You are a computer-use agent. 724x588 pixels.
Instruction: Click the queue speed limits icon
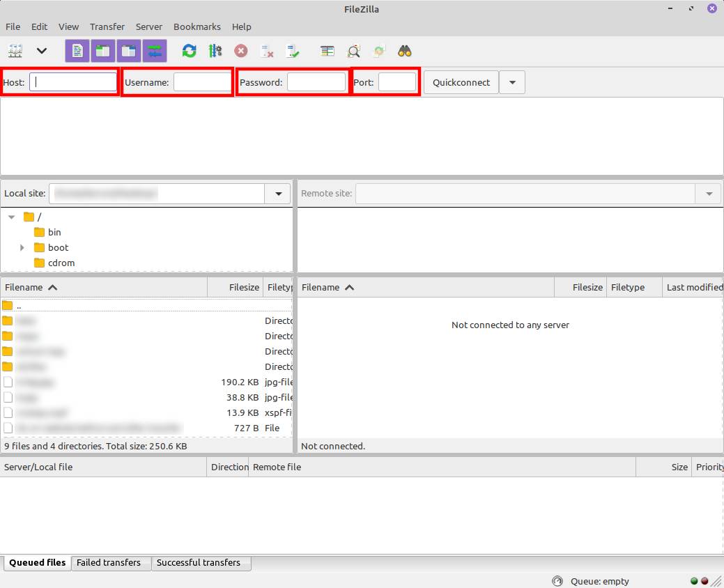[x=557, y=581]
